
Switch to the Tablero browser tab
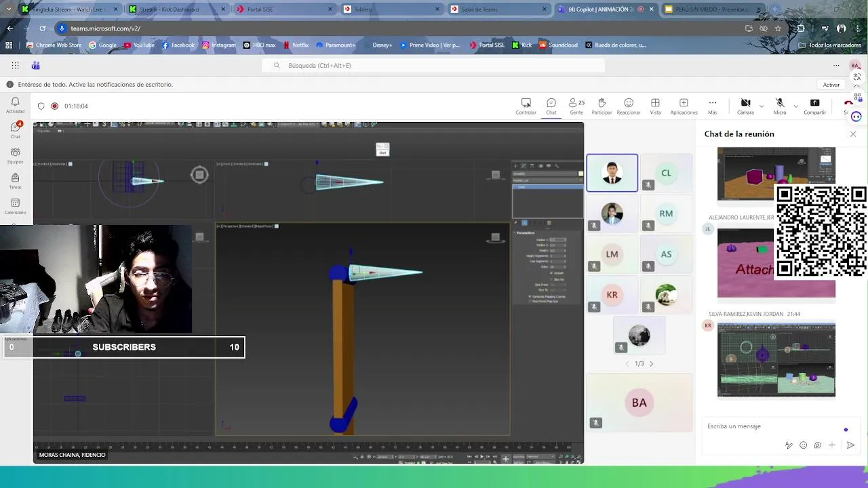coord(391,9)
